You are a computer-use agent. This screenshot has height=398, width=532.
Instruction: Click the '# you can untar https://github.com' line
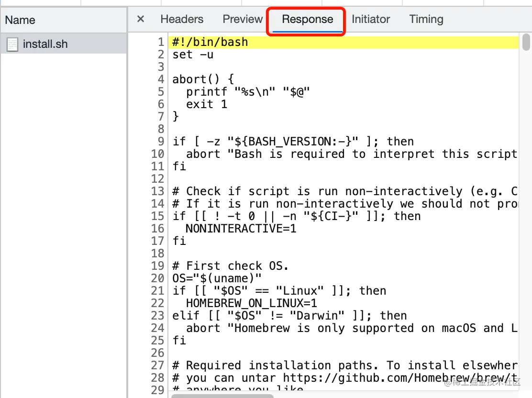345,378
